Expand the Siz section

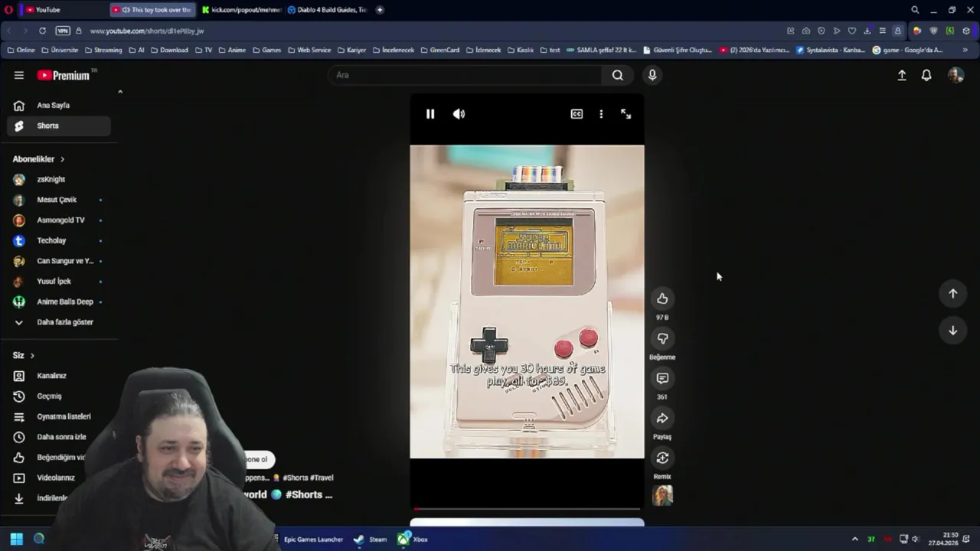tap(24, 355)
